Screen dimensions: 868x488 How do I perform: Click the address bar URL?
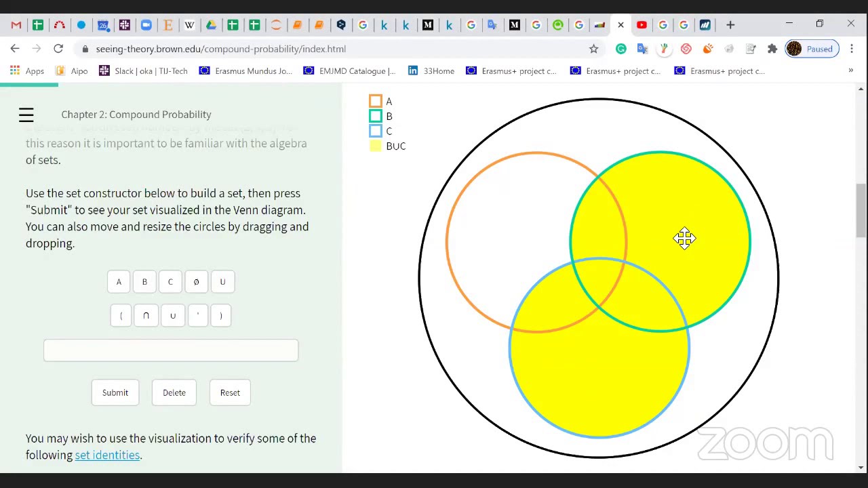tap(221, 49)
